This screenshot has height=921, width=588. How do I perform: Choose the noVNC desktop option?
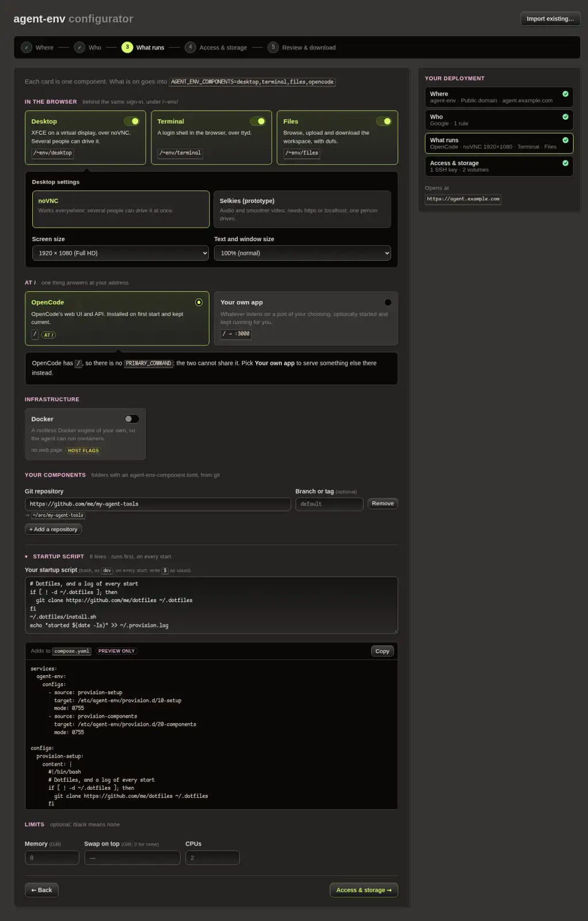point(121,210)
